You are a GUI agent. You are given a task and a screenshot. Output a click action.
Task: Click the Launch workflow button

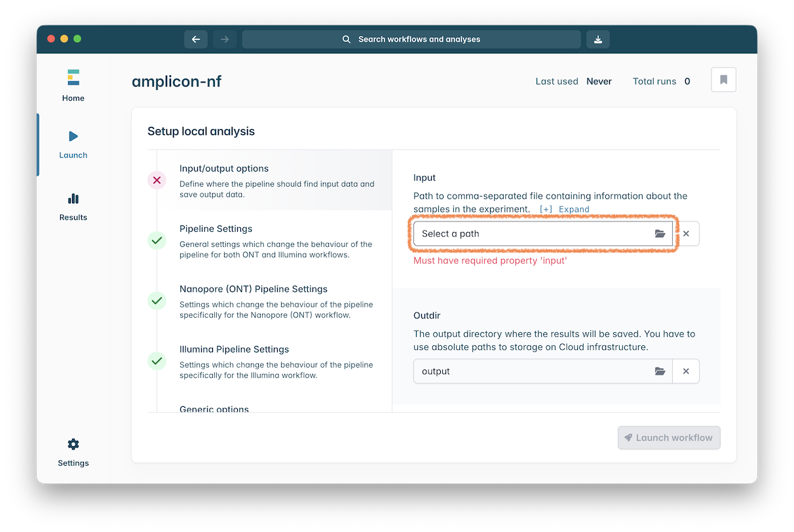(x=668, y=438)
